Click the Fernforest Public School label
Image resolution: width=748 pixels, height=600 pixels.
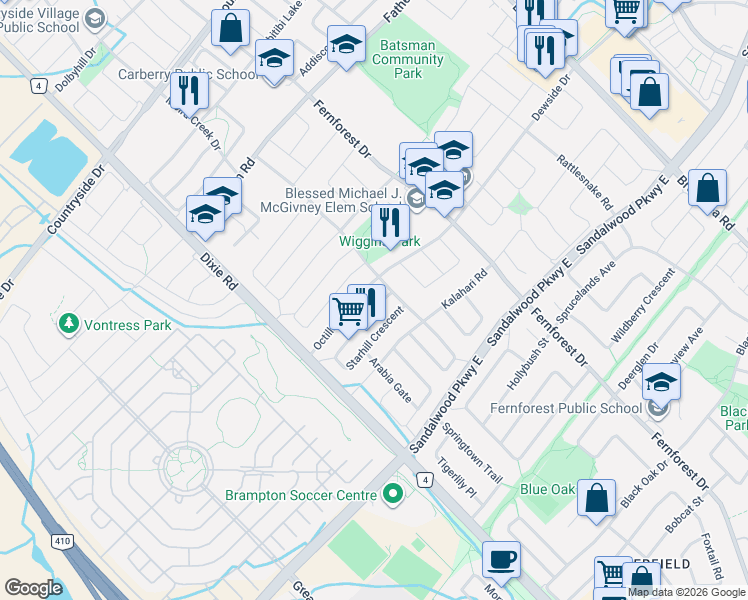566,408
